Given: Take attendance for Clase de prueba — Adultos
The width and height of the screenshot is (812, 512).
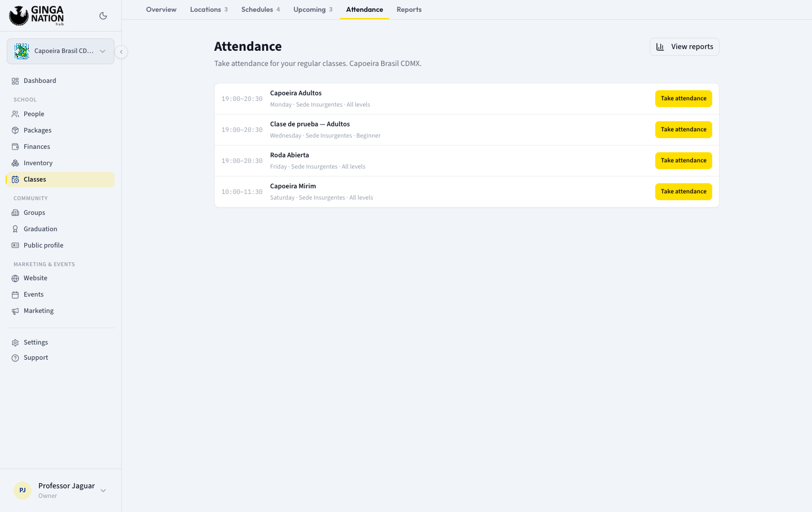Looking at the screenshot, I should tap(683, 130).
